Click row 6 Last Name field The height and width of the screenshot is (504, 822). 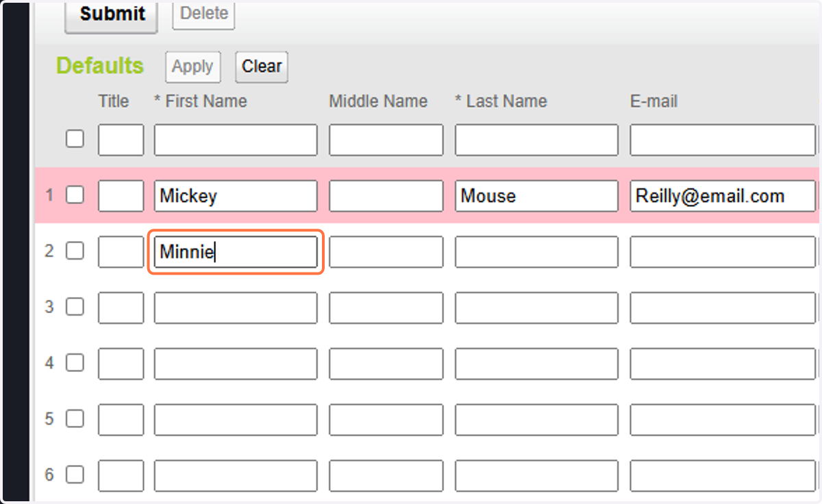point(536,476)
